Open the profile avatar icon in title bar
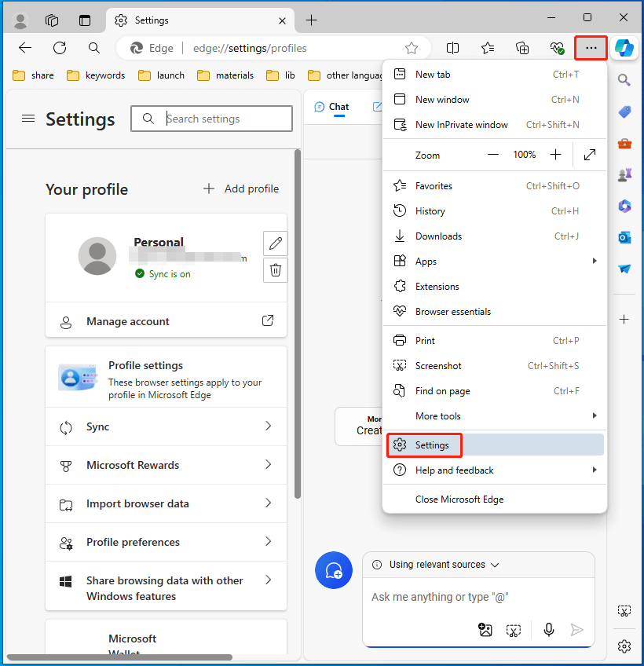The width and height of the screenshot is (644, 666). pyautogui.click(x=20, y=20)
